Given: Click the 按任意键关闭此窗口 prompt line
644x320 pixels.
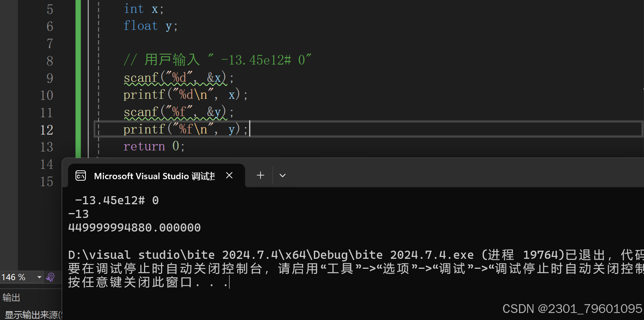Looking at the screenshot, I should click(148, 282).
